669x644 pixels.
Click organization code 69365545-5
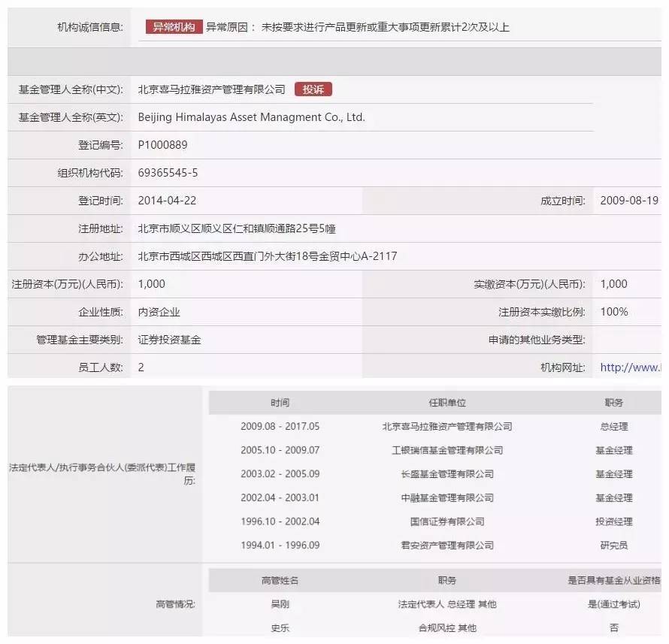coord(168,173)
